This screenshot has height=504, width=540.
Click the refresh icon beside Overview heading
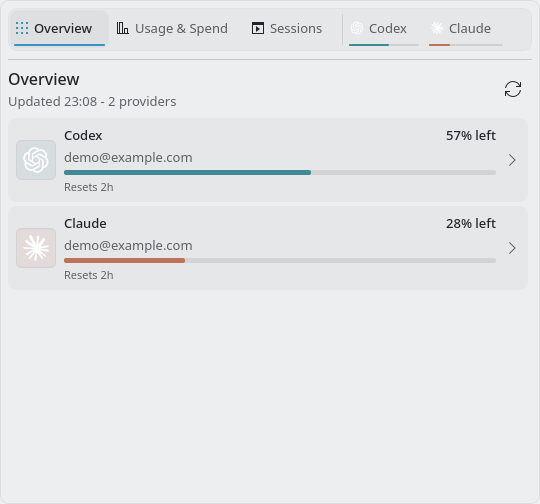pos(513,89)
